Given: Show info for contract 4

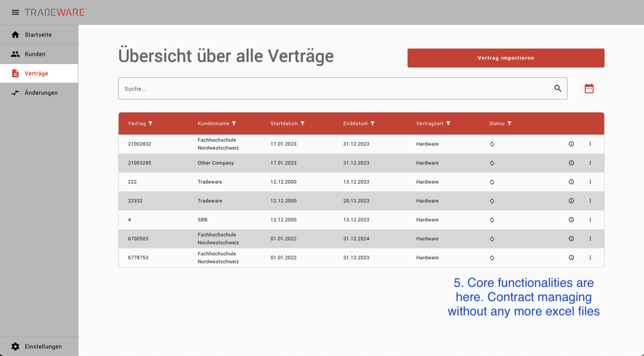Looking at the screenshot, I should pos(572,220).
